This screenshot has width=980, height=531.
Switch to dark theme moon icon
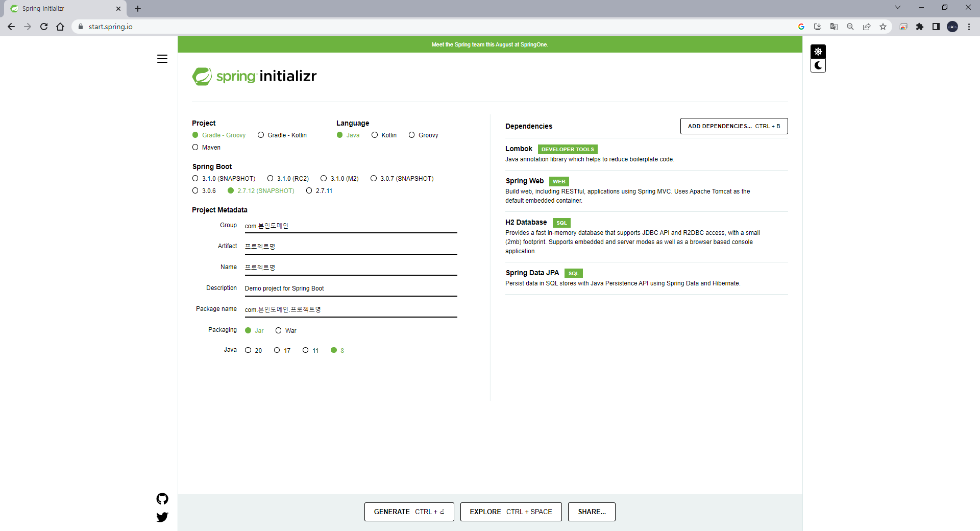(x=818, y=65)
